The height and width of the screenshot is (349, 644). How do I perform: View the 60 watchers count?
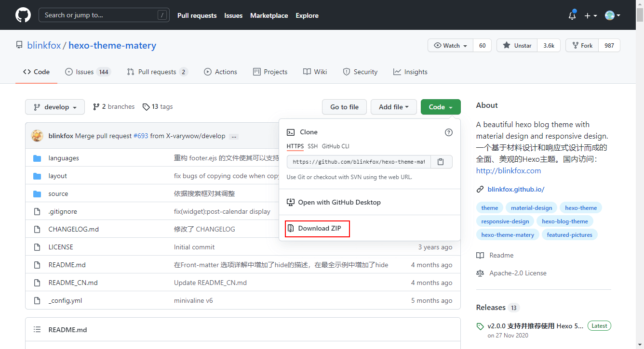482,45
